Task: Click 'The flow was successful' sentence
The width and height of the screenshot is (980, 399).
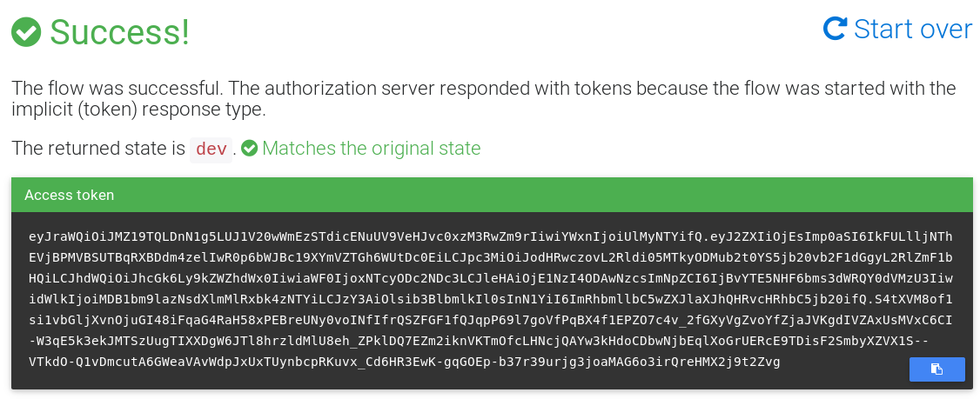Action: (x=113, y=89)
